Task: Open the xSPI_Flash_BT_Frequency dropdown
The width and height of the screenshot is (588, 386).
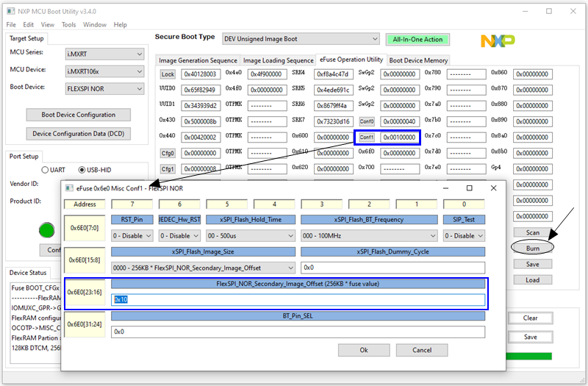Action: pyautogui.click(x=370, y=236)
